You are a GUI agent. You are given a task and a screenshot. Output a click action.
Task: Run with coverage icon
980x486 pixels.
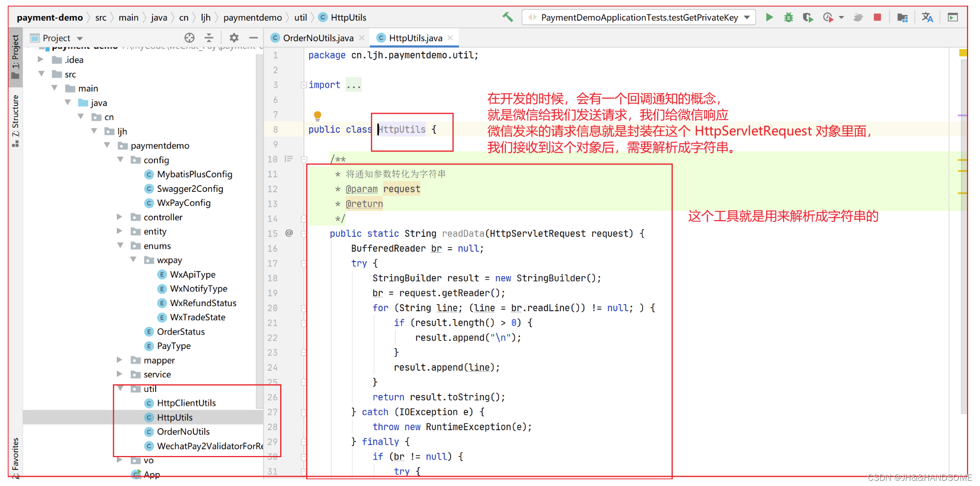click(808, 17)
